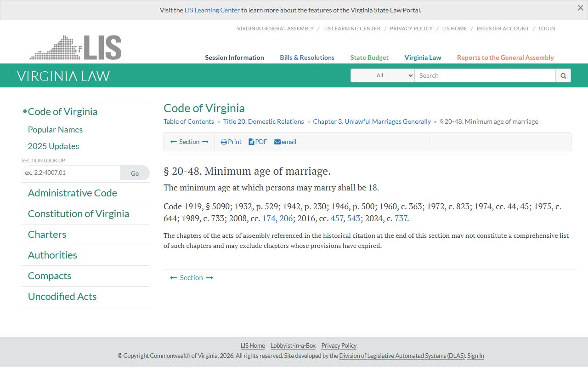Open 2024 chapter 737 link
Image resolution: width=588 pixels, height=368 pixels.
click(401, 218)
